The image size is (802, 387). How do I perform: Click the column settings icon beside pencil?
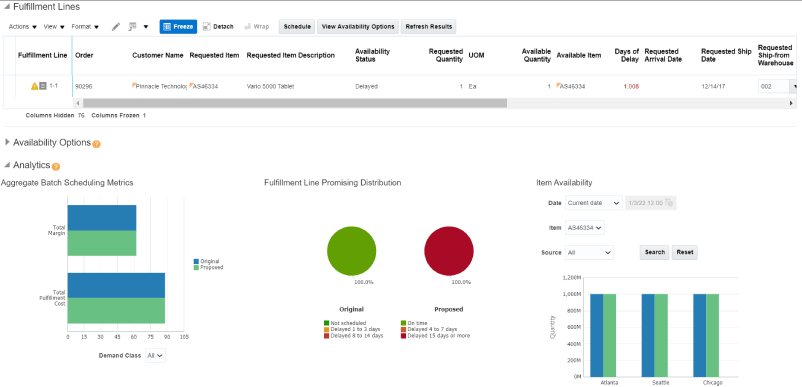coord(132,27)
